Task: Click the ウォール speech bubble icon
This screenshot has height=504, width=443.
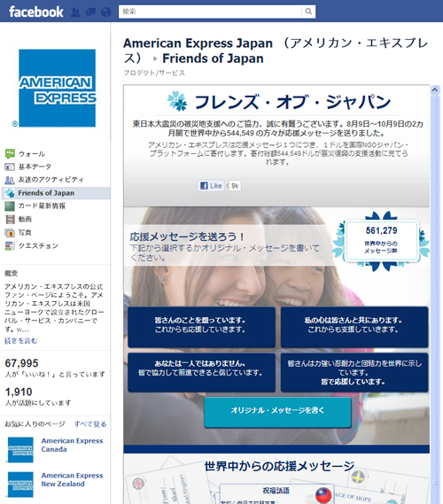Action: point(10,153)
